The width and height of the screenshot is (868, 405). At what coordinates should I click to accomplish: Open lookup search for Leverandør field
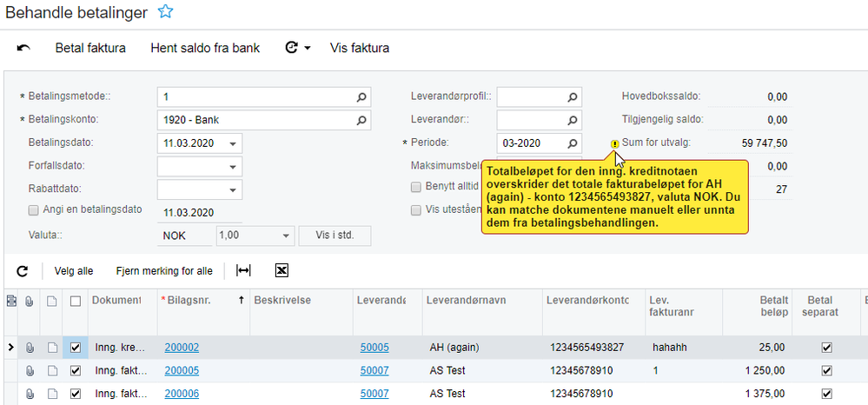pyautogui.click(x=573, y=120)
